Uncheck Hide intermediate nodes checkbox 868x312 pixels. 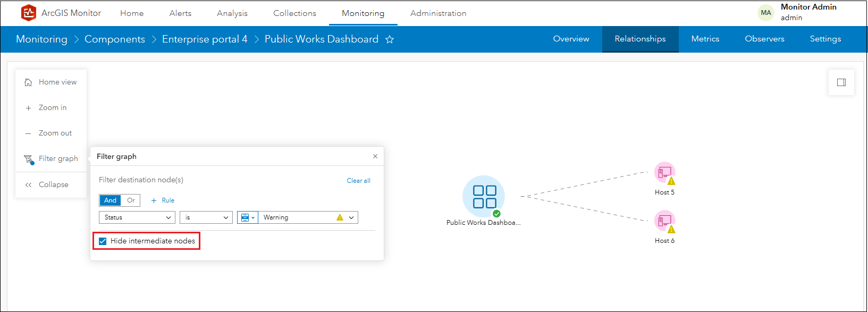click(x=103, y=241)
